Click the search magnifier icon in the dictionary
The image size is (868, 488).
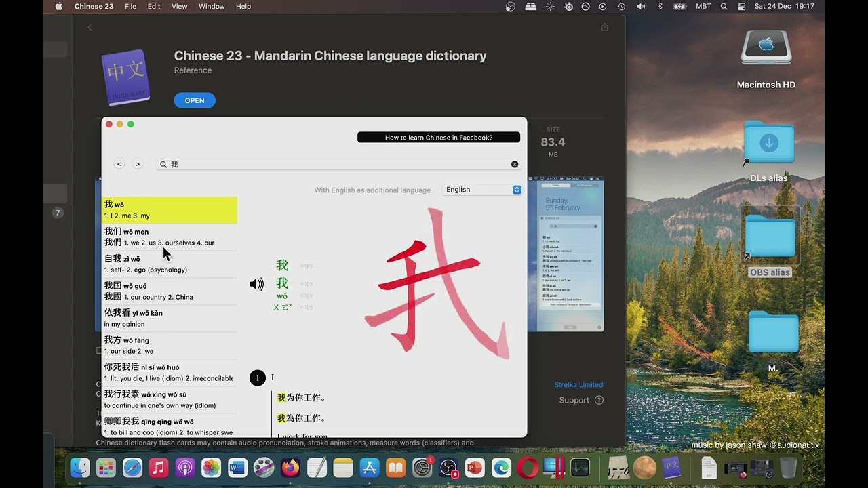pos(163,165)
